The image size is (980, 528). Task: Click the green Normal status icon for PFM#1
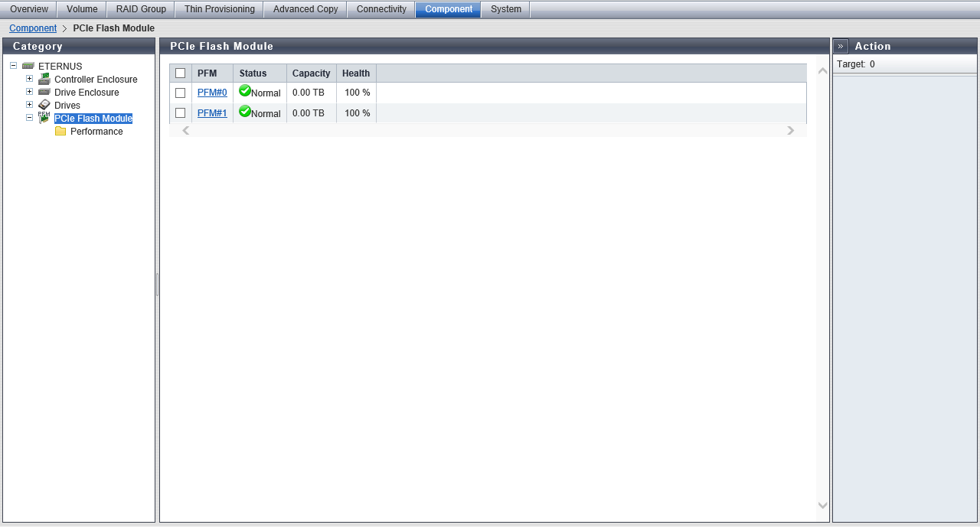pyautogui.click(x=245, y=112)
